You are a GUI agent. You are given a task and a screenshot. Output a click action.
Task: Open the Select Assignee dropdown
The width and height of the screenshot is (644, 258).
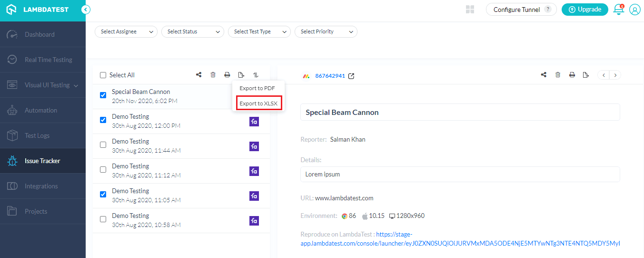pyautogui.click(x=126, y=31)
